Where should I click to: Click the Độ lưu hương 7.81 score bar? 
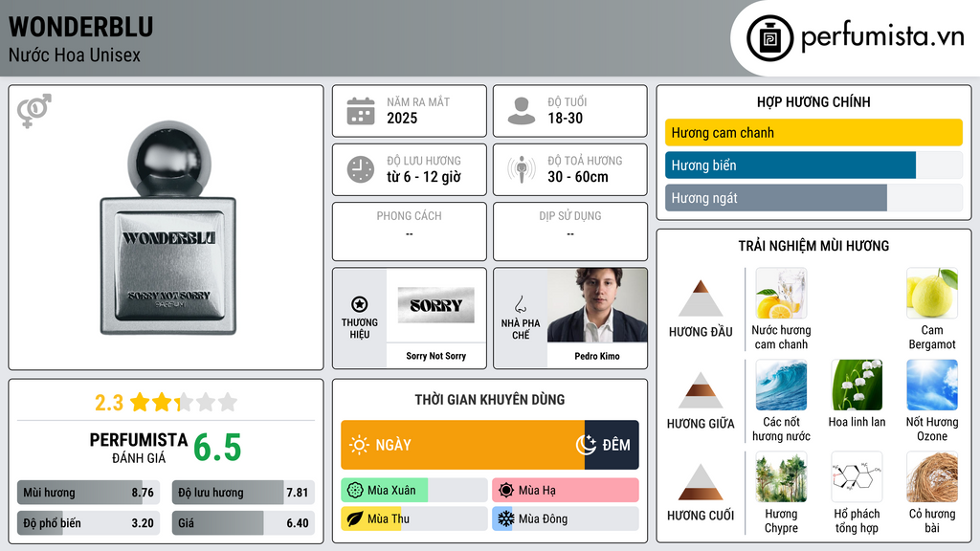point(243,493)
